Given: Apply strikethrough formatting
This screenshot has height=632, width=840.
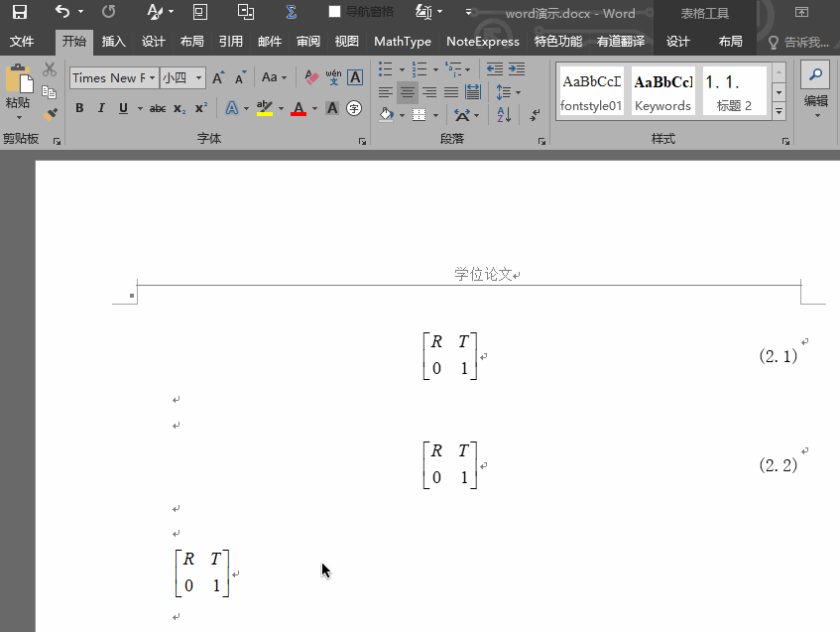Looking at the screenshot, I should (158, 108).
